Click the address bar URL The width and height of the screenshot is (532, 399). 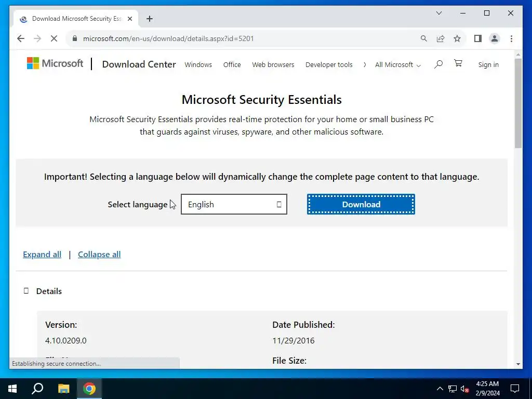(168, 38)
